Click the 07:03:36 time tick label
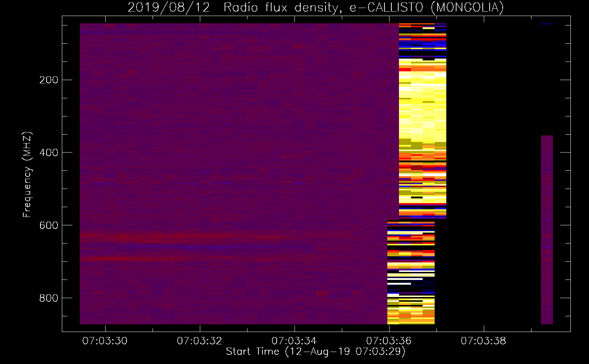Screen dimensions: 589x364 point(389,341)
